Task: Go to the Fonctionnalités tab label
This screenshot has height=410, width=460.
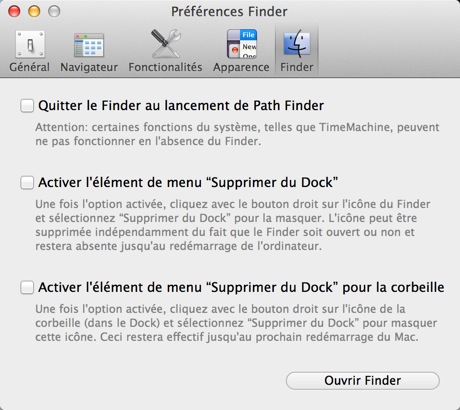Action: click(165, 67)
